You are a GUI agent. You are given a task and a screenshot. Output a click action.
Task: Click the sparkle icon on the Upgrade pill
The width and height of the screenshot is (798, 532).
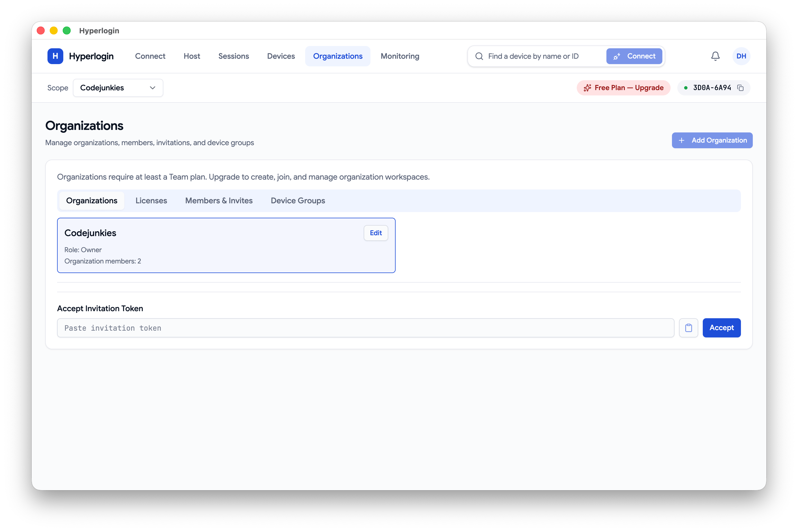[587, 88]
